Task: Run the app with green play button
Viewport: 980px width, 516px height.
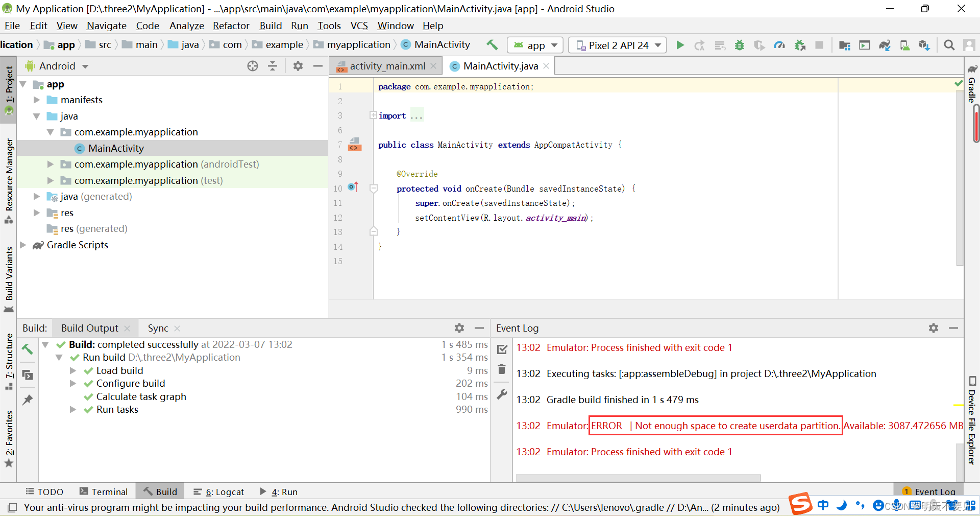Action: 680,45
